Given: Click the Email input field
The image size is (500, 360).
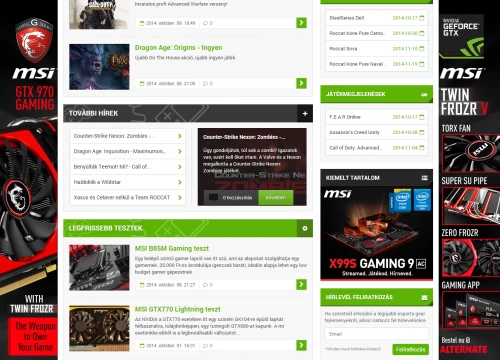Looking at the screenshot, I should click(x=376, y=334).
